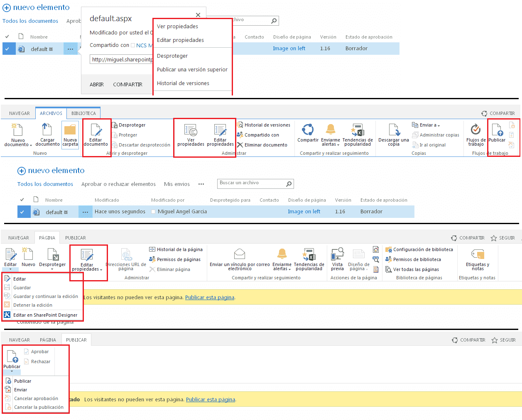
Task: Expand Publicar dropdown in Publicar ribbon
Action: pos(12,371)
